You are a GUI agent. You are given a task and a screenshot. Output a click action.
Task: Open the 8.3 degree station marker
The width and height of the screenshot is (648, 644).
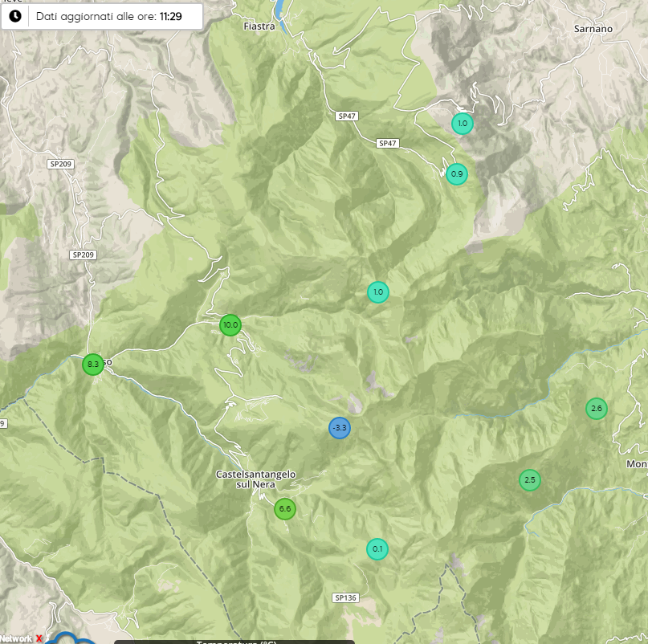93,365
